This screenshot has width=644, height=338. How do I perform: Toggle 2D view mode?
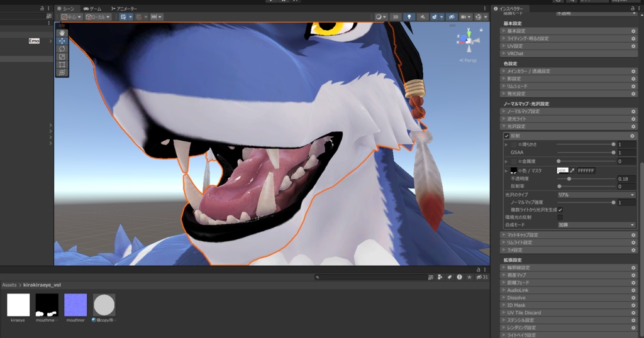[x=396, y=17]
